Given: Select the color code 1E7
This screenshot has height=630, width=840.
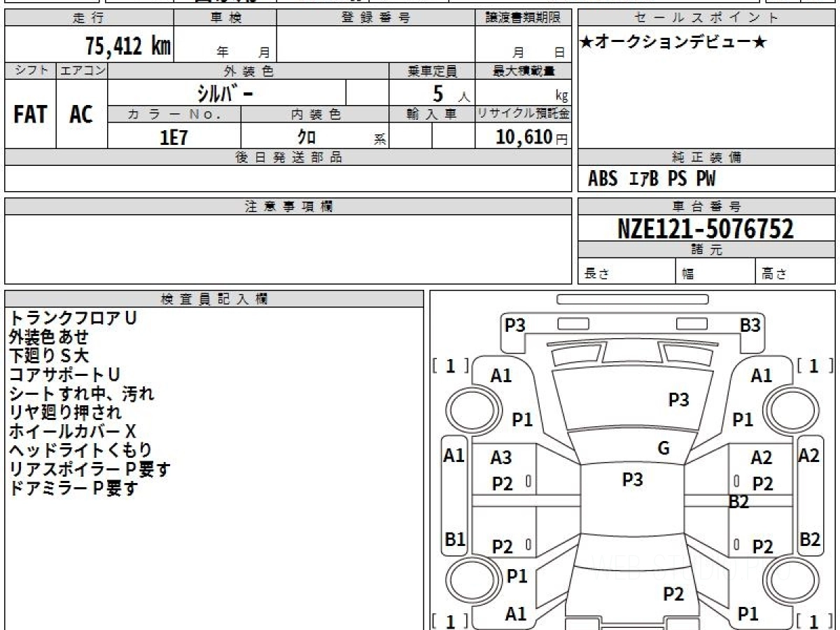Looking at the screenshot, I should [x=174, y=137].
